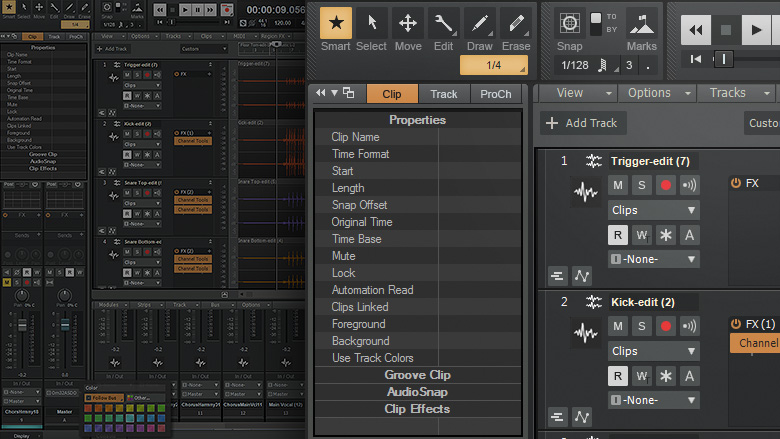
Task: Show take lanes on Kick-edit track
Action: click(x=557, y=417)
